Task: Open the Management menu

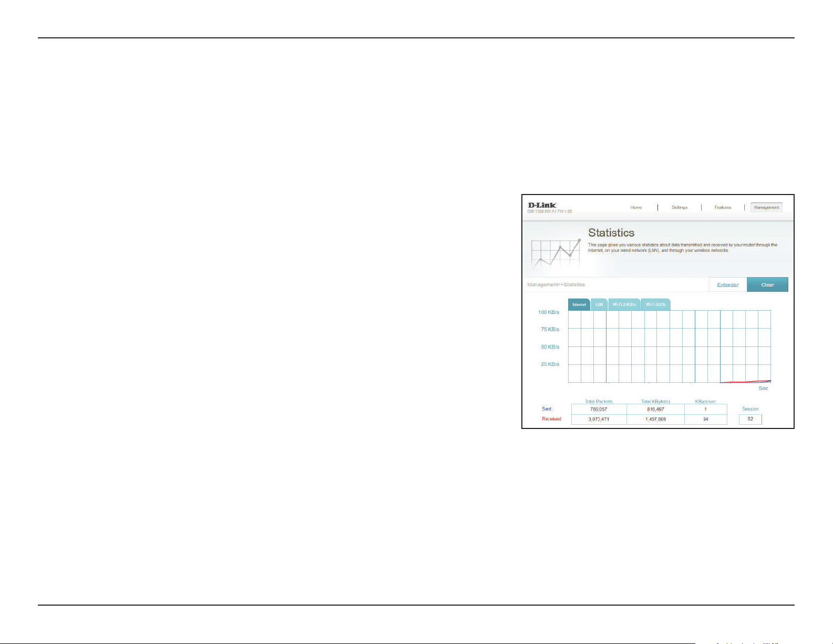Action: (x=766, y=207)
